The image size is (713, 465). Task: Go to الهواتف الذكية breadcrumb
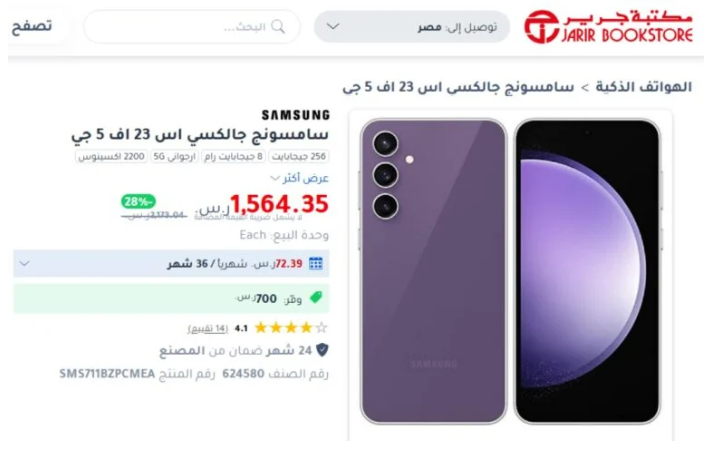pos(643,86)
